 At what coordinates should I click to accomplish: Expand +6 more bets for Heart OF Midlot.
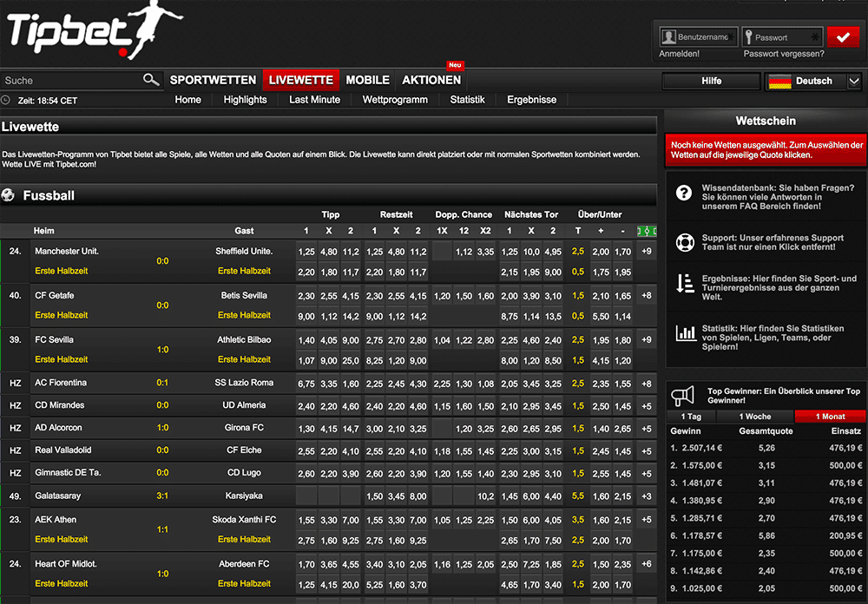click(x=647, y=564)
